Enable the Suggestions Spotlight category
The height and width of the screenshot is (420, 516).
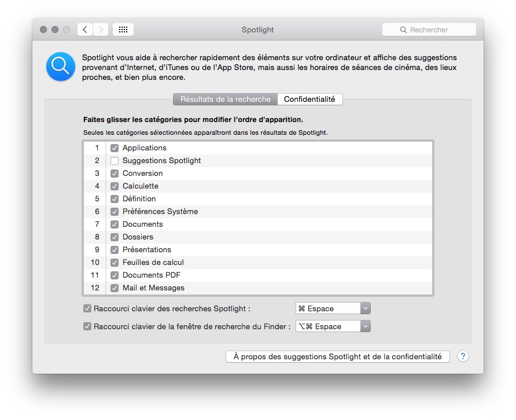pyautogui.click(x=115, y=161)
